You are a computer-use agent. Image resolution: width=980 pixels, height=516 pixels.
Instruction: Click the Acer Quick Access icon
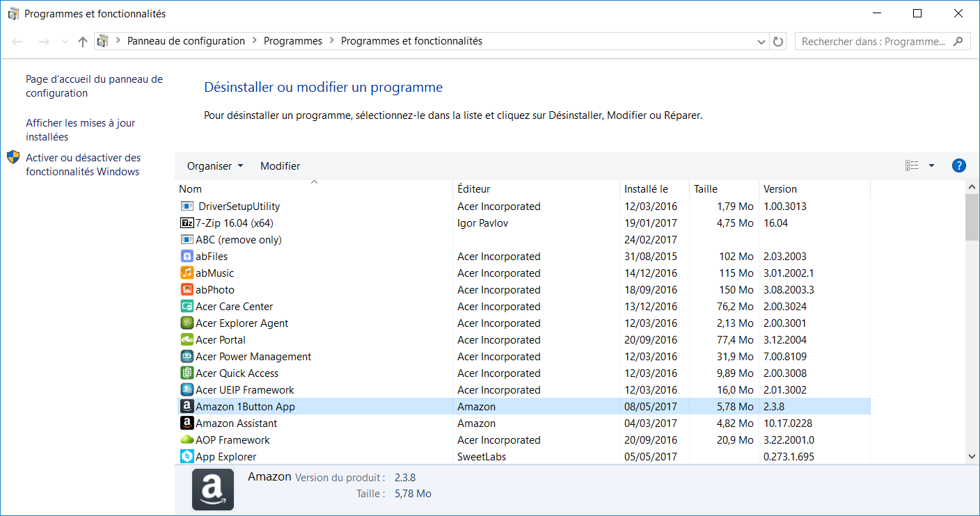click(187, 373)
